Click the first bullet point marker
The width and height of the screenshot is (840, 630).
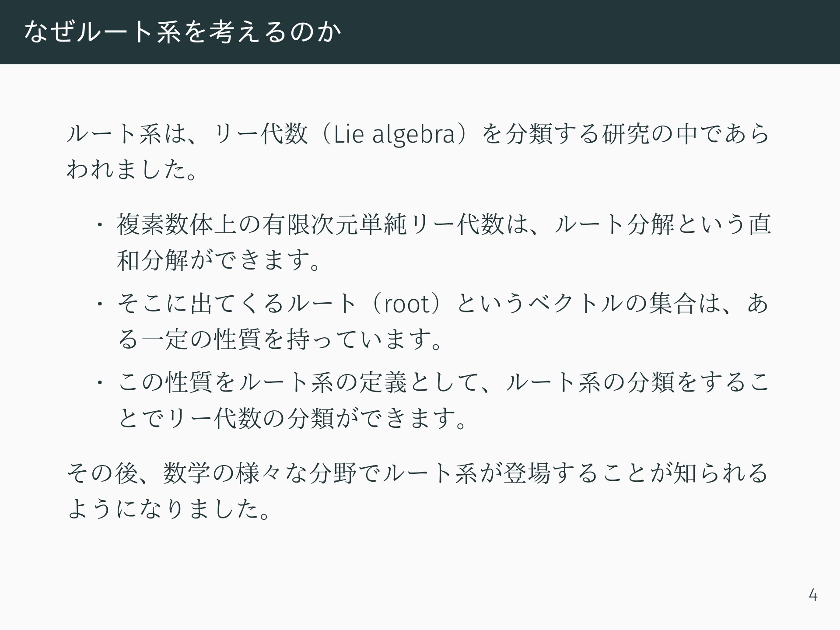point(101,224)
